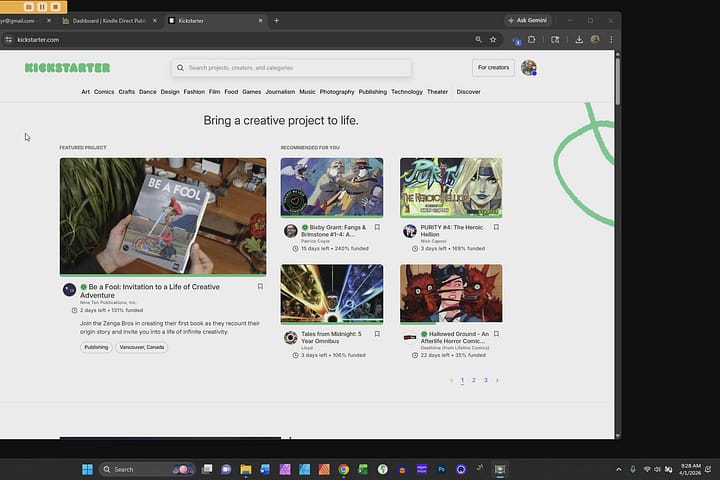The height and width of the screenshot is (480, 720).
Task: Click the For creators button
Action: [x=493, y=68]
